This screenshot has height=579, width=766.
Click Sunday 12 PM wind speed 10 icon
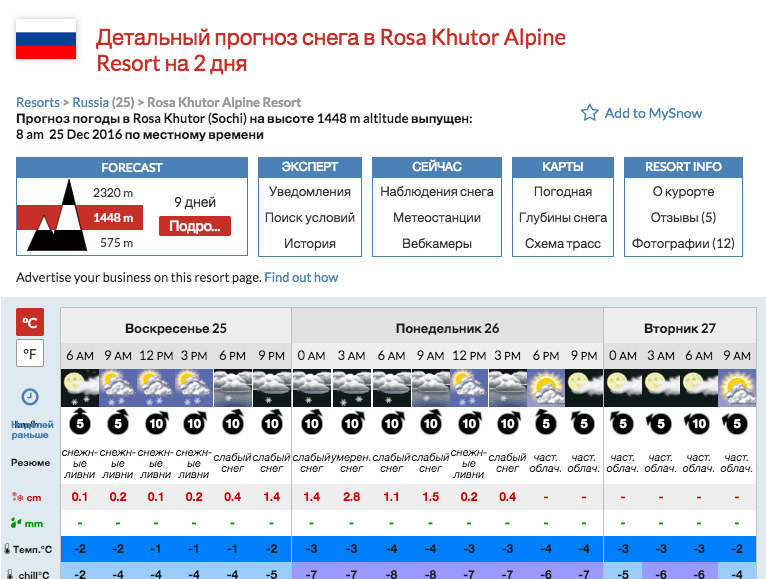pos(156,423)
